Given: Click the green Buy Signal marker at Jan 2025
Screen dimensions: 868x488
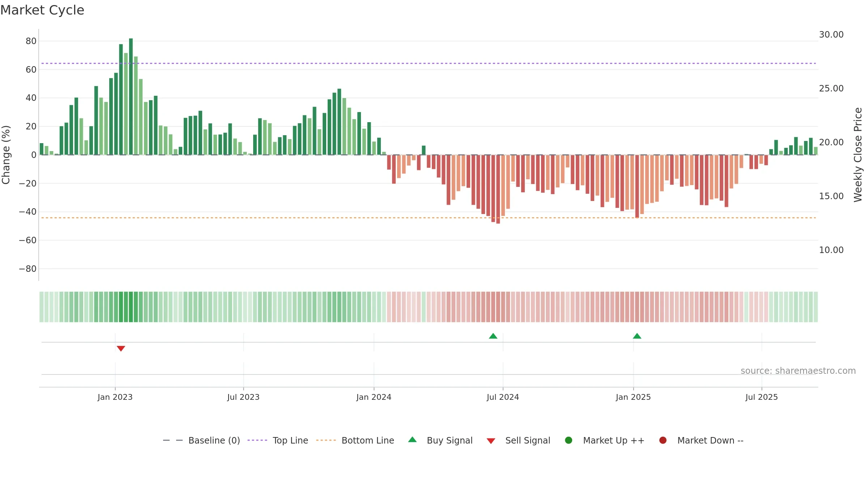Looking at the screenshot, I should tap(637, 336).
